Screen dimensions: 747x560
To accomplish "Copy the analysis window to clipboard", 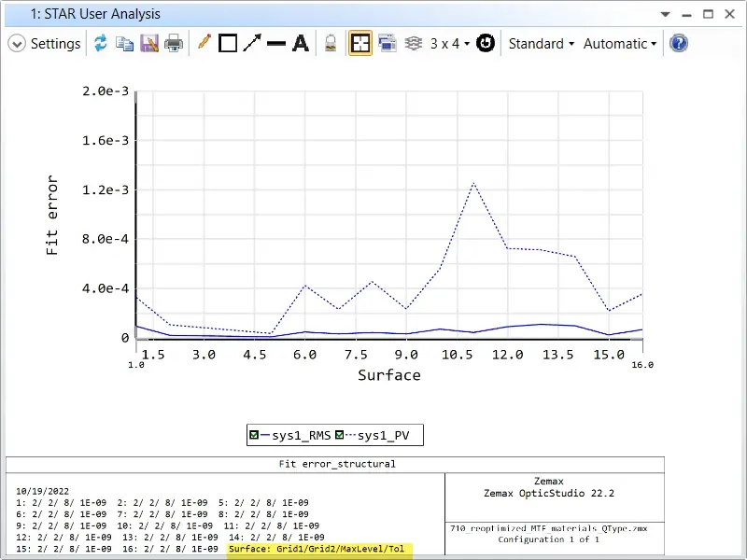I will pyautogui.click(x=125, y=43).
